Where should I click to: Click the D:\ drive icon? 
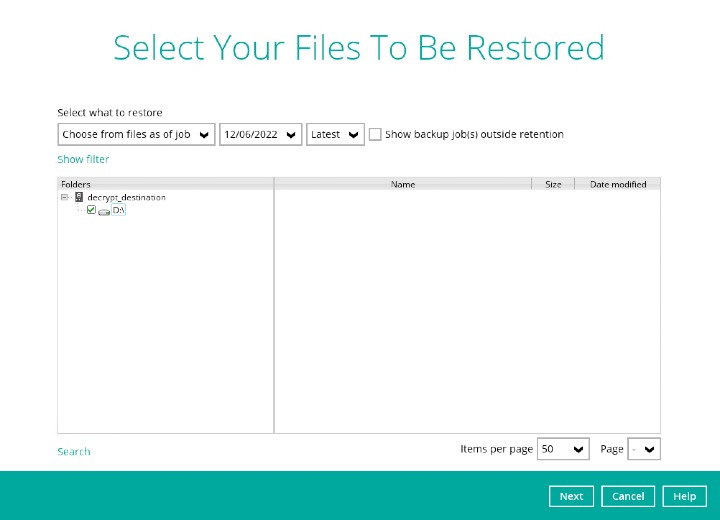pyautogui.click(x=104, y=211)
